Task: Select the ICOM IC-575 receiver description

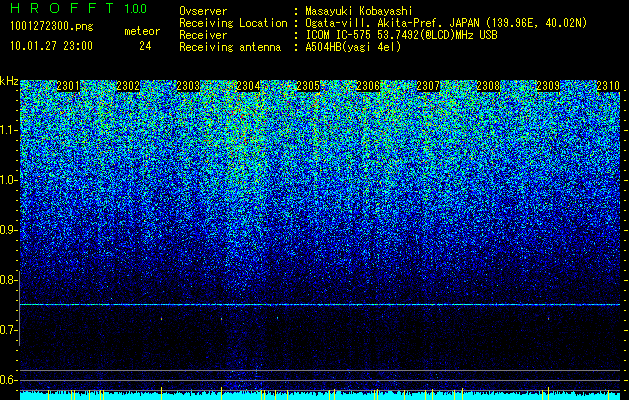Action: tap(401, 35)
